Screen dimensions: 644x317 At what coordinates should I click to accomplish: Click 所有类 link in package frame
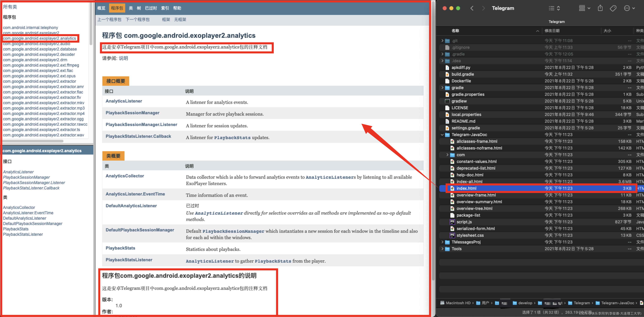(10, 7)
